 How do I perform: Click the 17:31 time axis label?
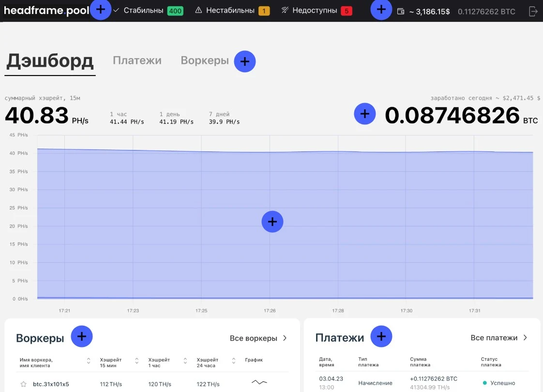474,311
